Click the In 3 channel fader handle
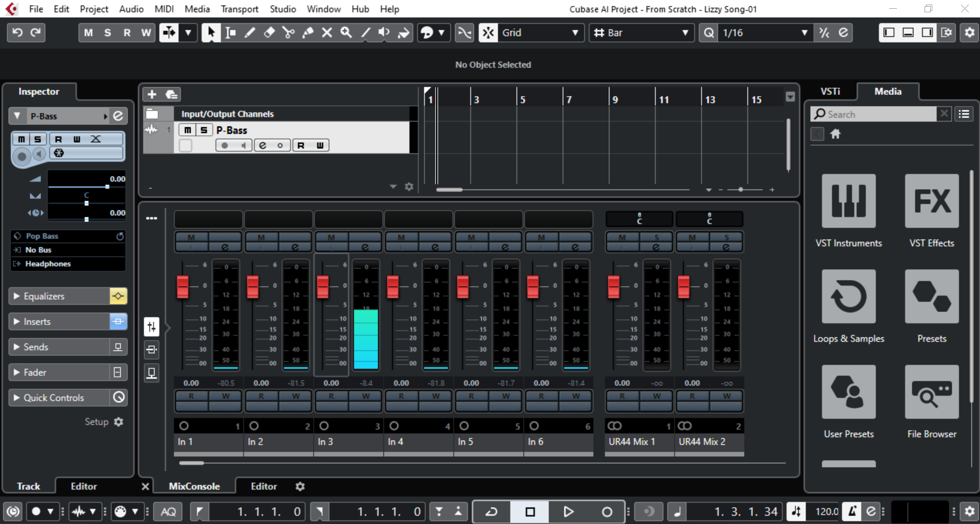Viewport: 980px width, 524px height. pyautogui.click(x=323, y=286)
